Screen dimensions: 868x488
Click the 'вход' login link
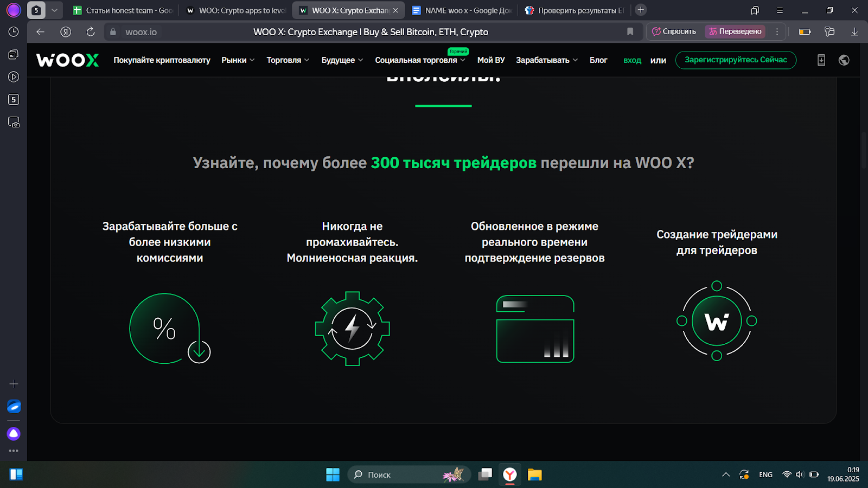[x=632, y=60]
